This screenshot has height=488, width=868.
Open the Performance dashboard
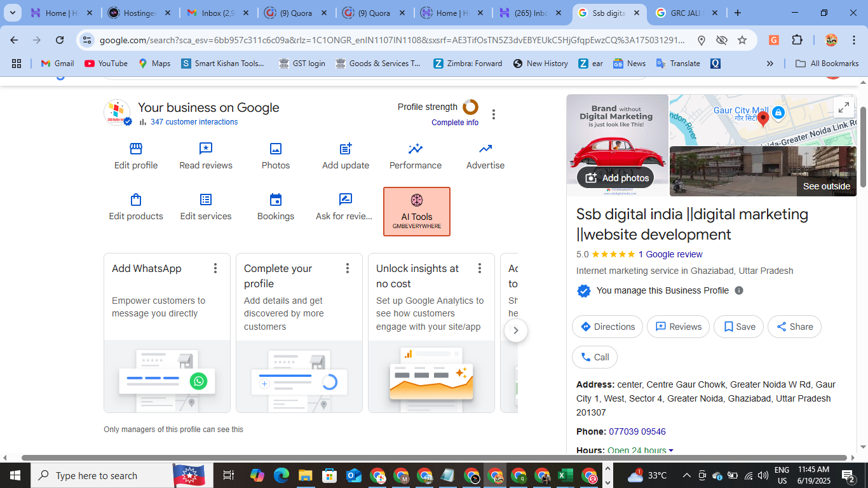pyautogui.click(x=415, y=154)
